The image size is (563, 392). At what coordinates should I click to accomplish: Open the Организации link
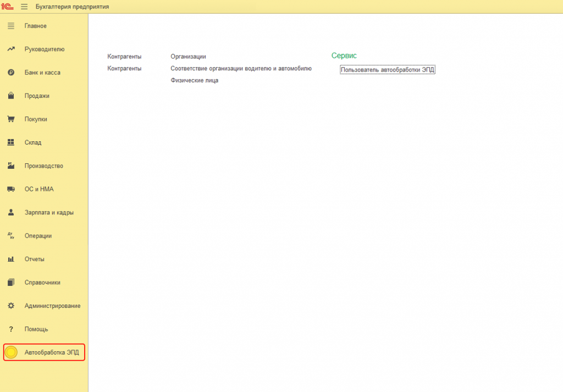188,57
